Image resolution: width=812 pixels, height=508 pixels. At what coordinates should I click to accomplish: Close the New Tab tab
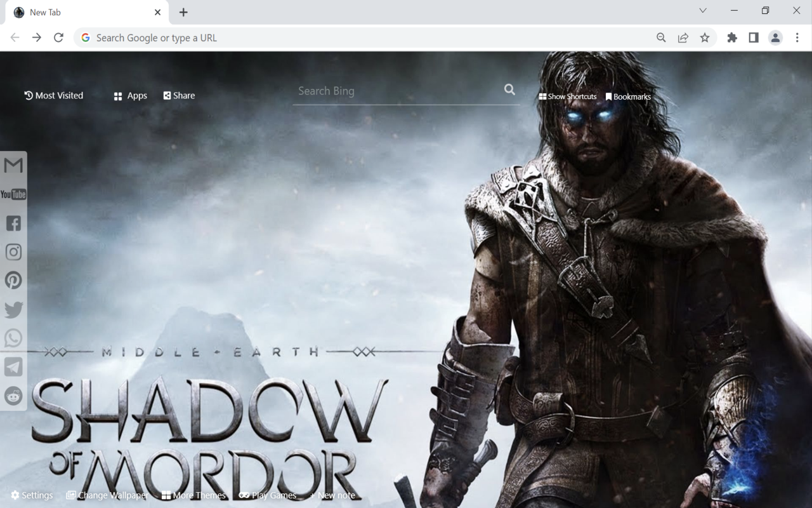[157, 12]
